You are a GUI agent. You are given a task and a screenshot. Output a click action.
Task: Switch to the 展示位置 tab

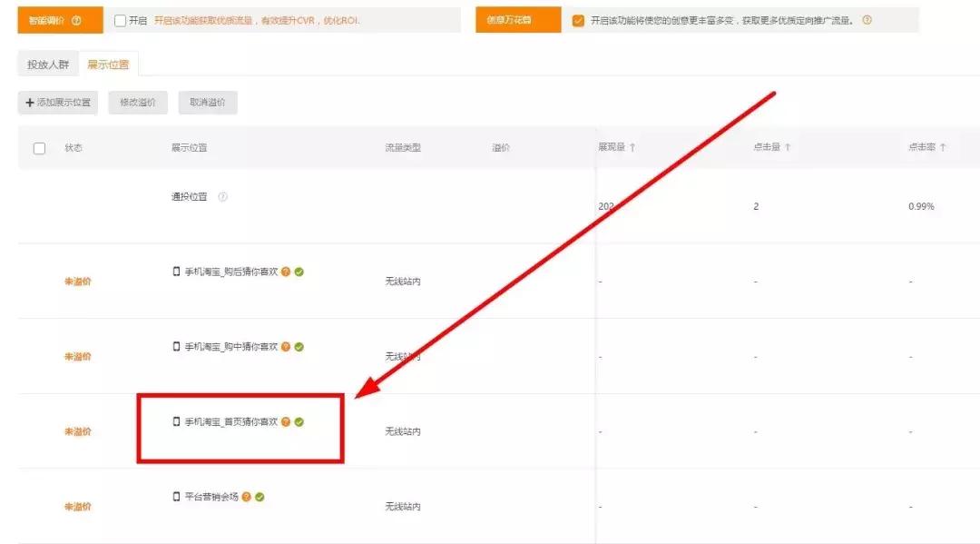pyautogui.click(x=109, y=64)
